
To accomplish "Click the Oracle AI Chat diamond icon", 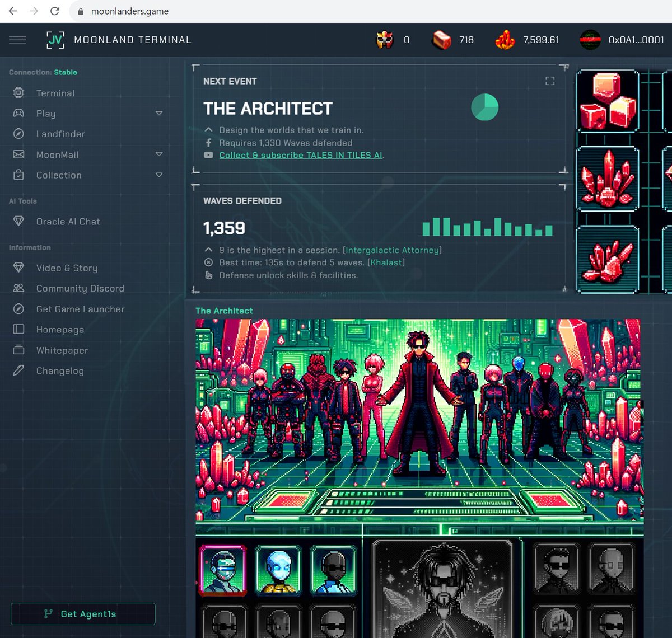I will click(18, 221).
